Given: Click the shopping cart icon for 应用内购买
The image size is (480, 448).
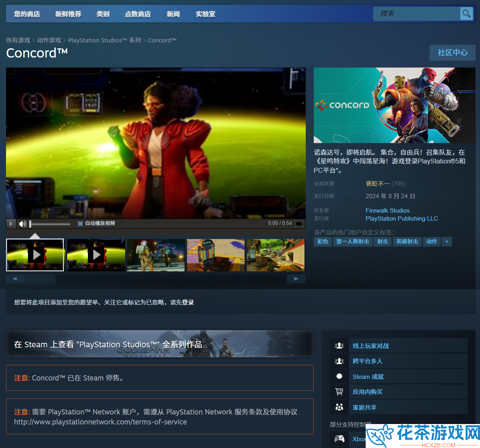Looking at the screenshot, I should click(x=339, y=392).
